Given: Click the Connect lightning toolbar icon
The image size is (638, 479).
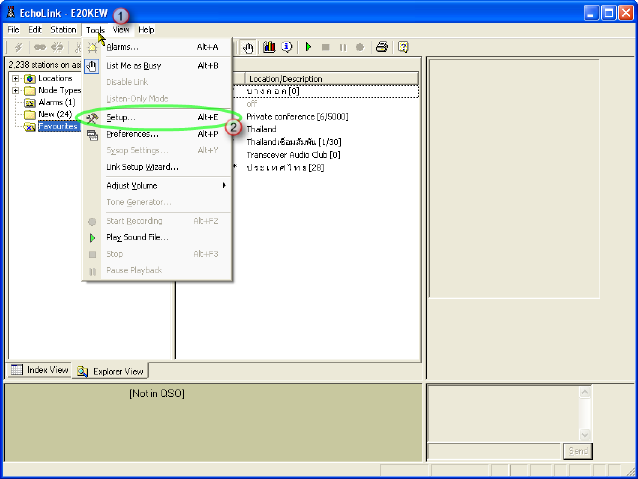Looking at the screenshot, I should pyautogui.click(x=19, y=47).
